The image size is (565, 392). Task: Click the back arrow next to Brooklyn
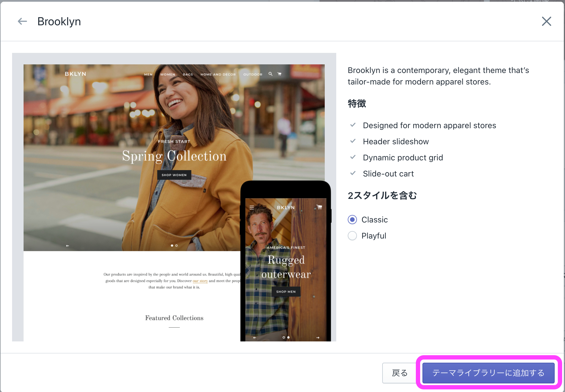22,21
